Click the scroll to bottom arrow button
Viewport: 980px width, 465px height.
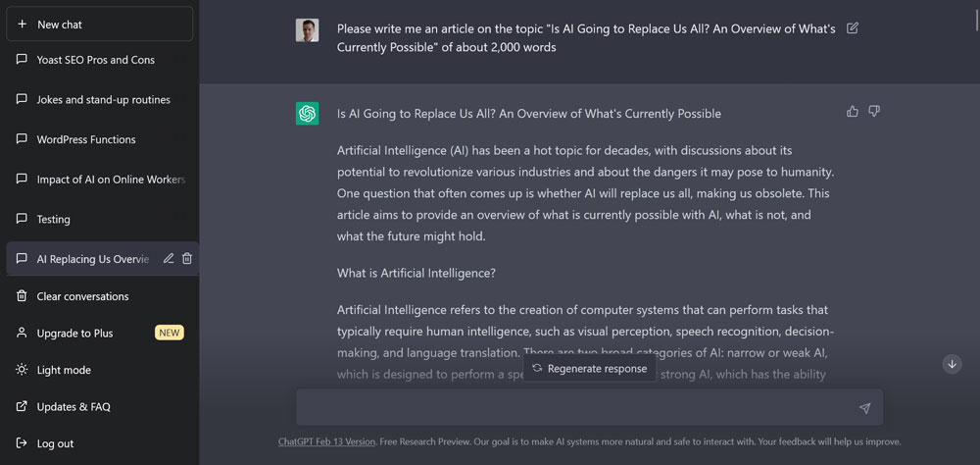(x=952, y=364)
